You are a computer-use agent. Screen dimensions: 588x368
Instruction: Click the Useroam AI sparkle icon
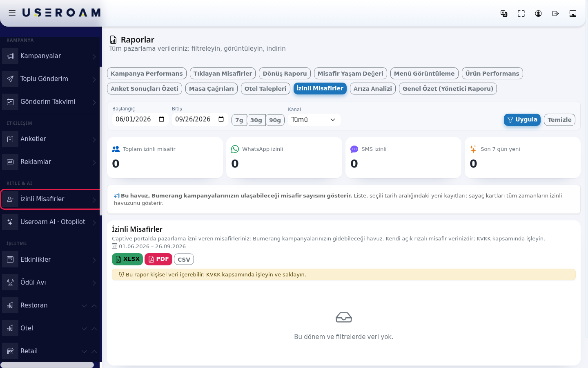pos(10,222)
